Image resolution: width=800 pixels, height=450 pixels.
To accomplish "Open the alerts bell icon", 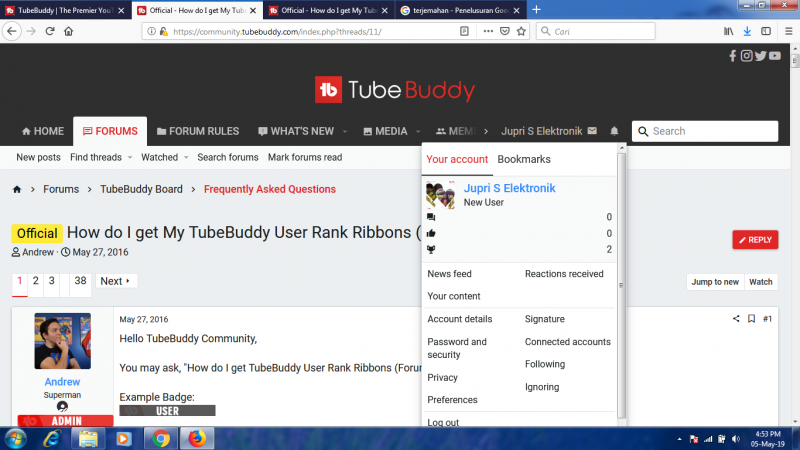I will pos(614,131).
